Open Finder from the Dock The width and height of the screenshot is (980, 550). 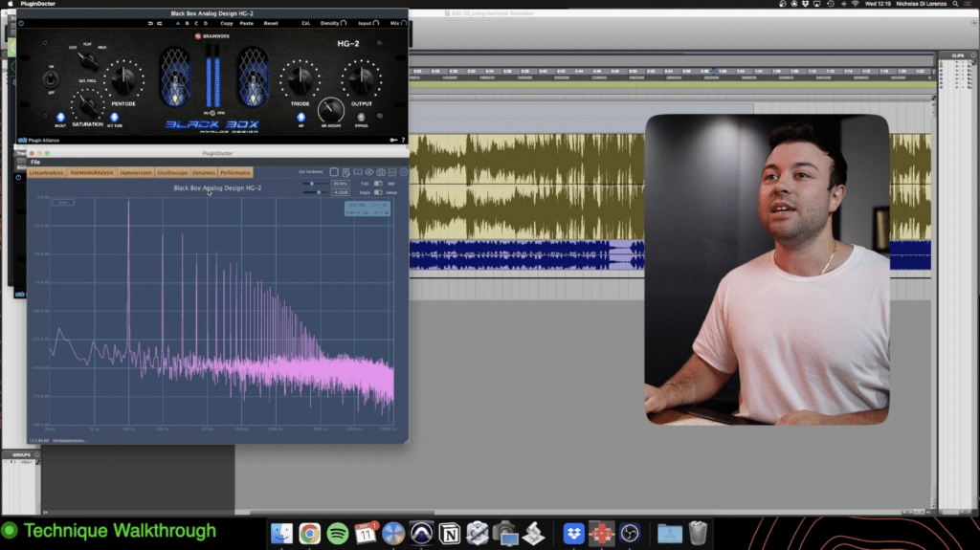(281, 533)
